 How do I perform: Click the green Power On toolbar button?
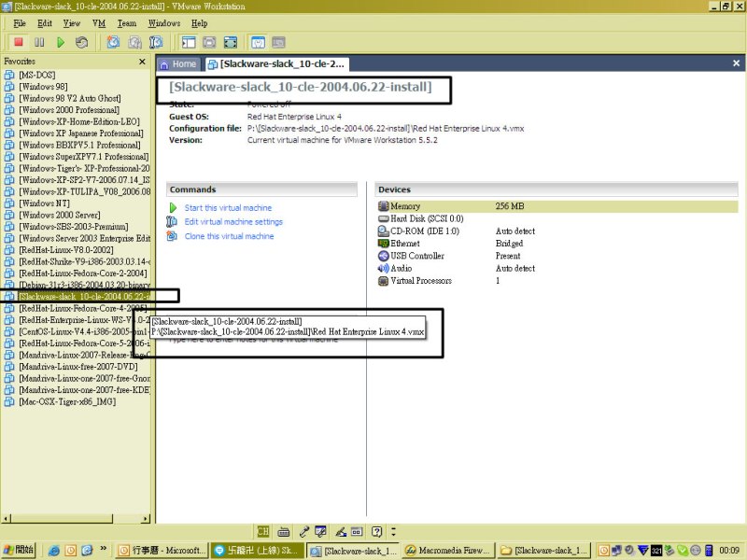61,42
